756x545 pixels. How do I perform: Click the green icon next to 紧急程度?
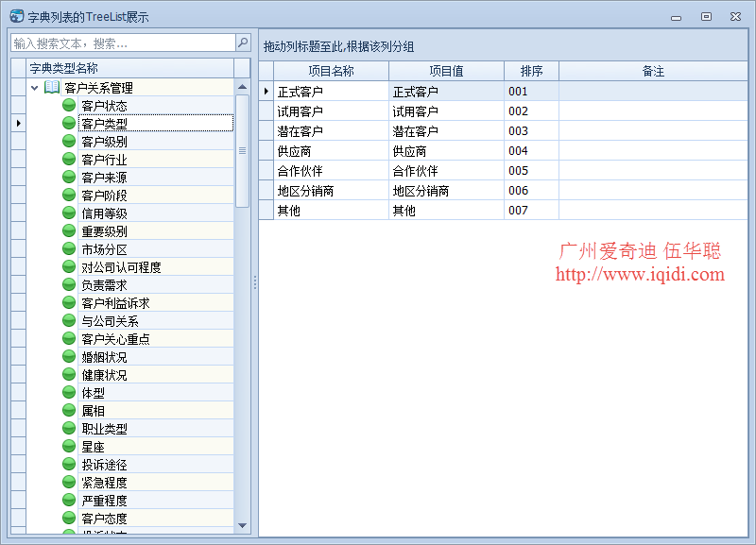[x=69, y=482]
